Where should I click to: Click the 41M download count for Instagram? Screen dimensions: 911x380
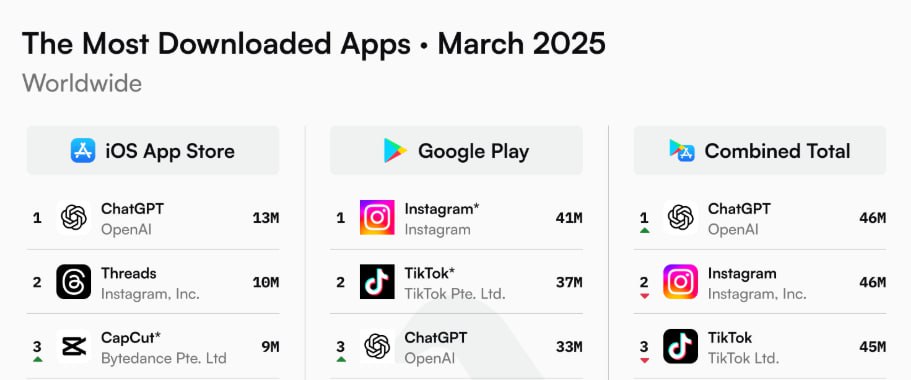(x=569, y=218)
